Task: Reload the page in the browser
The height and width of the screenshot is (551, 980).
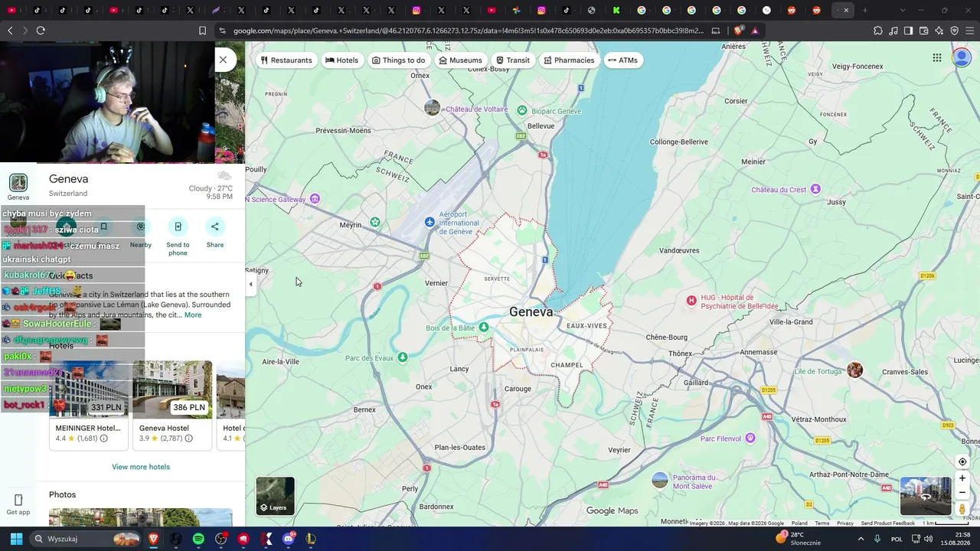Action: [x=41, y=31]
